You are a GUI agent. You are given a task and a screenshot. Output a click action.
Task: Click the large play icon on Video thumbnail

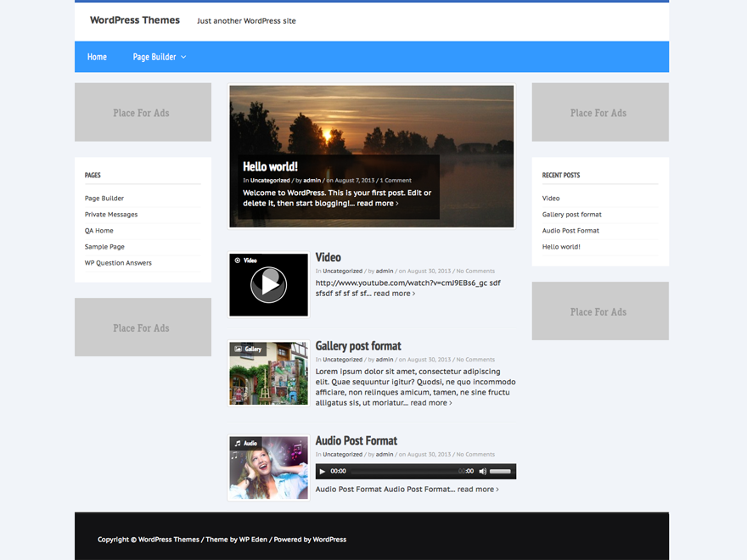pyautogui.click(x=268, y=285)
